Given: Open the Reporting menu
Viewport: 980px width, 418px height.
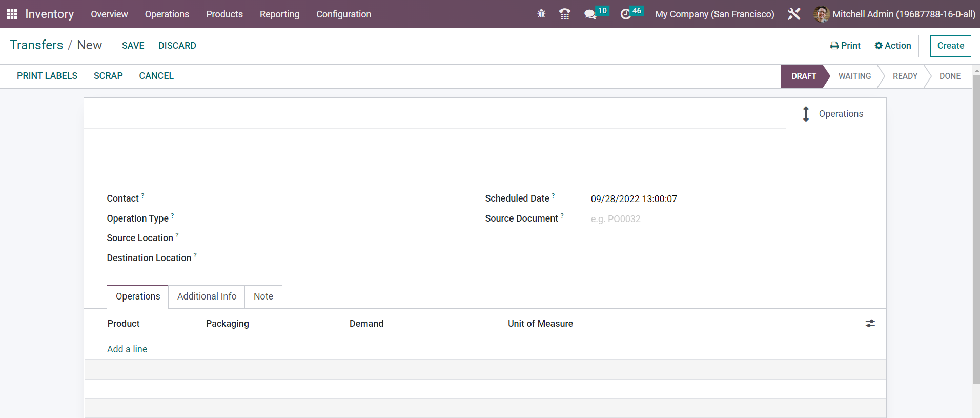Looking at the screenshot, I should (x=279, y=14).
